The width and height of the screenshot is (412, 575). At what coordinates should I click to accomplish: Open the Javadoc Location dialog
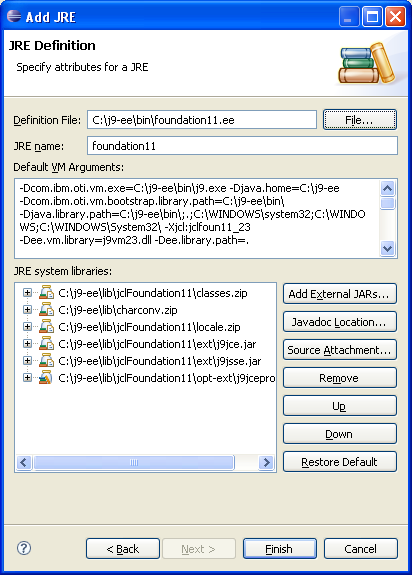(339, 322)
